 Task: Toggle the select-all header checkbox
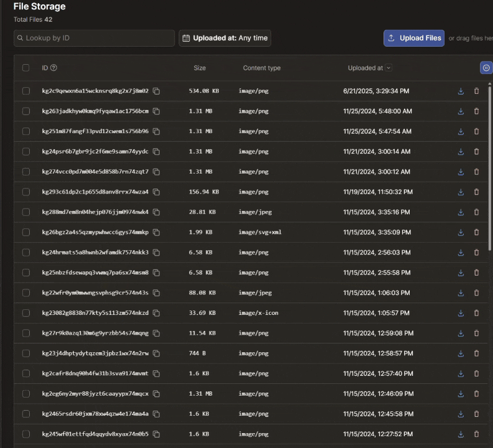click(25, 68)
